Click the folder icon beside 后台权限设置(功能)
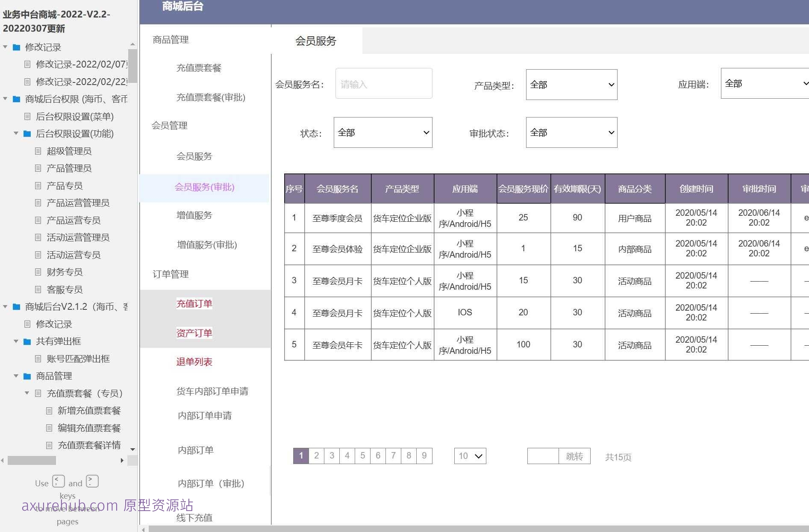 pos(27,134)
